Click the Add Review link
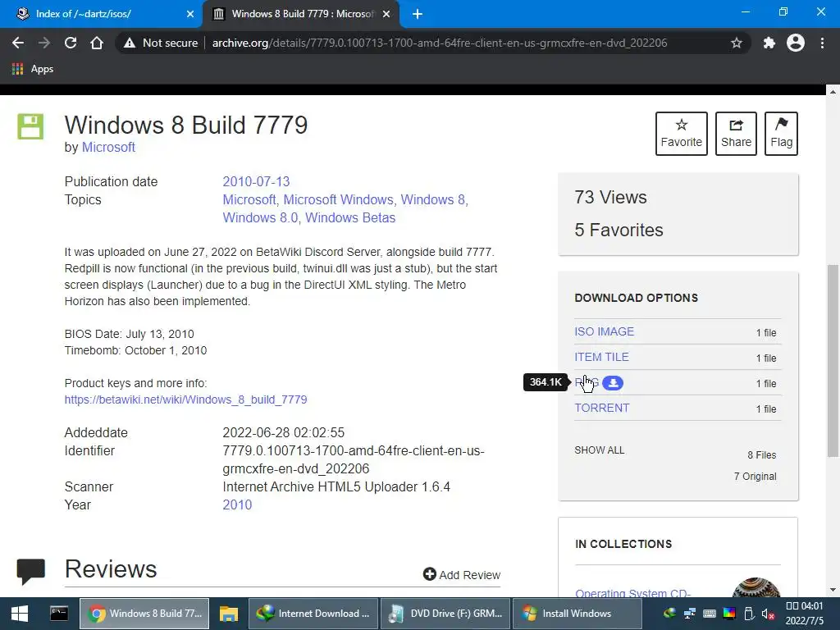The image size is (840, 630). click(462, 574)
